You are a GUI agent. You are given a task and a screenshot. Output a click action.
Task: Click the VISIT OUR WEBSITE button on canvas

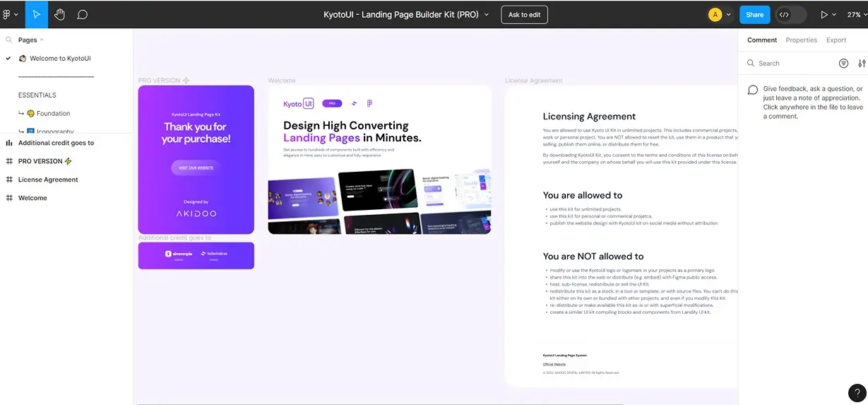click(x=196, y=168)
